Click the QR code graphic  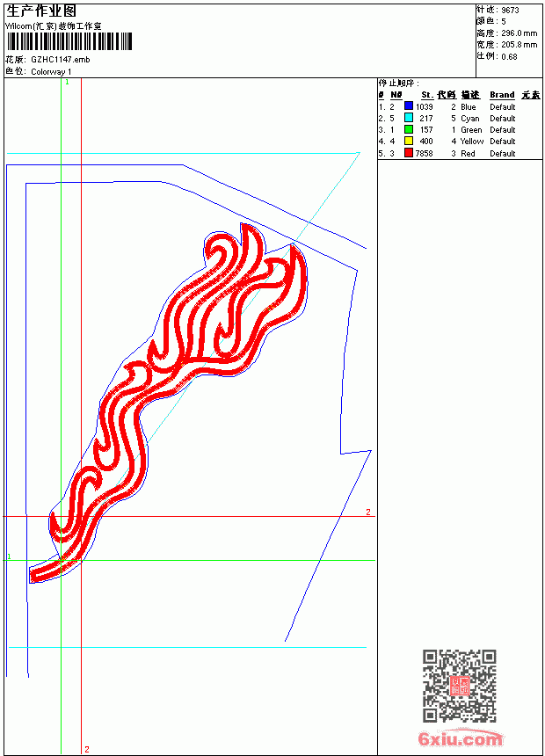(x=460, y=686)
